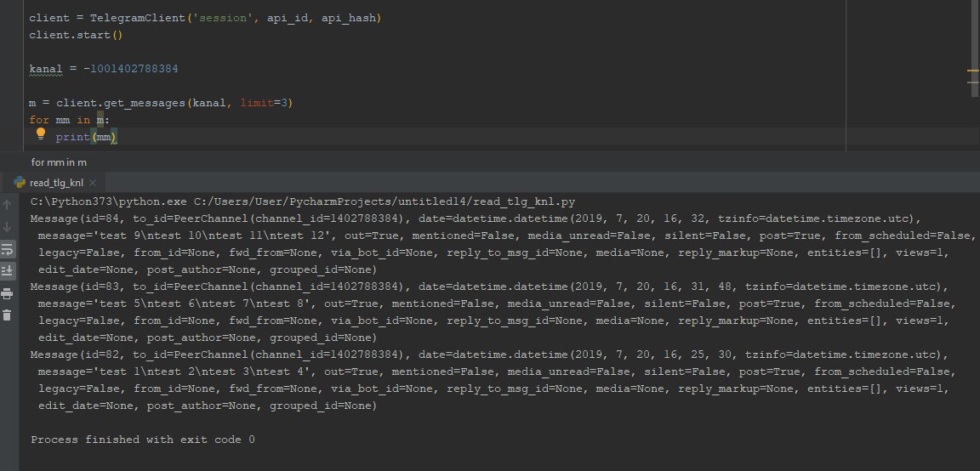Screen dimensions: 980x471
Task: Click the underlined kanal variable assignment
Action: [x=46, y=69]
